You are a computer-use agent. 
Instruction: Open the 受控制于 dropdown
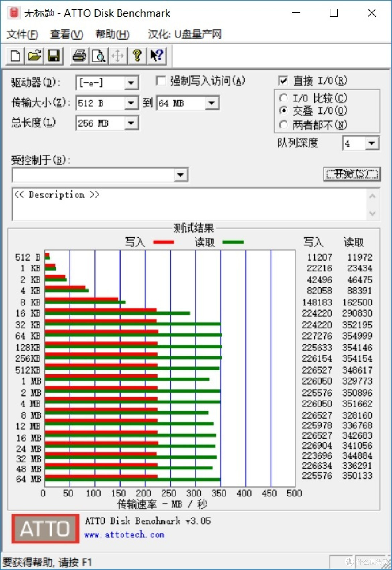(181, 175)
